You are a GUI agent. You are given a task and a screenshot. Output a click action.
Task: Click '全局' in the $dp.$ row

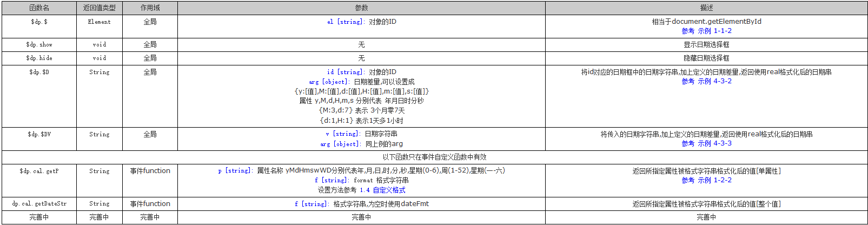pos(150,22)
